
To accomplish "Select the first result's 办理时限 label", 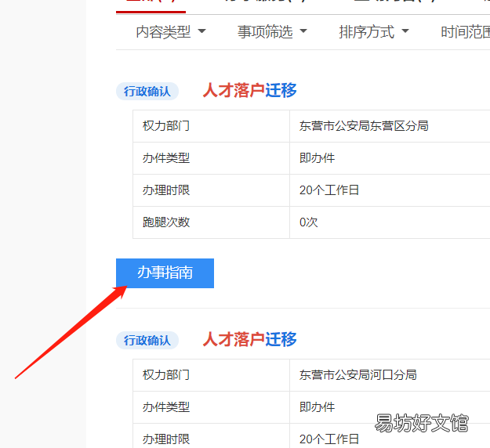I will point(166,190).
